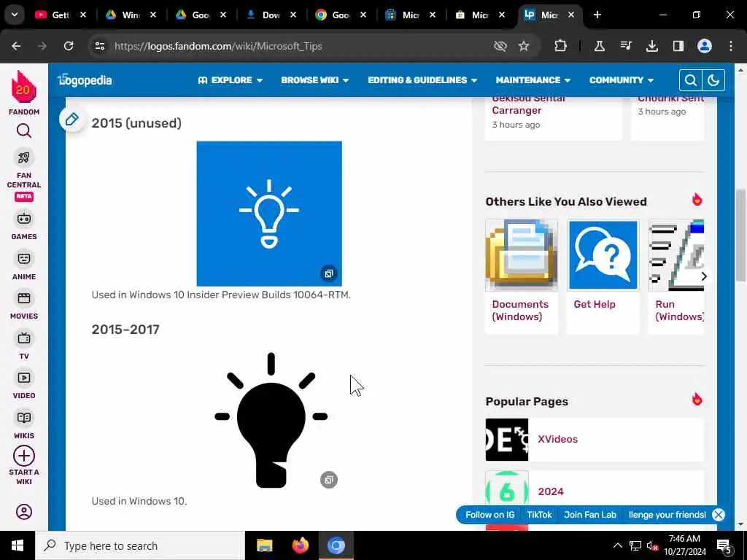The width and height of the screenshot is (747, 560).
Task: Expand the Browse Wiki dropdown
Action: [x=315, y=80]
